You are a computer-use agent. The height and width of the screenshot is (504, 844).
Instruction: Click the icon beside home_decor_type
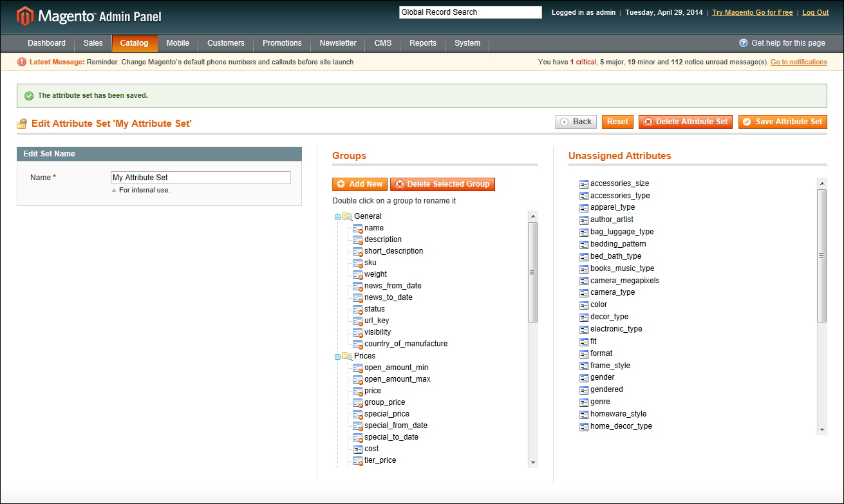click(584, 427)
